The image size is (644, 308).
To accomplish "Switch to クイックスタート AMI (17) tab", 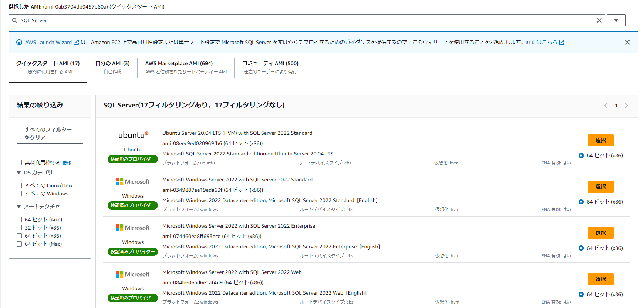I will tap(48, 67).
